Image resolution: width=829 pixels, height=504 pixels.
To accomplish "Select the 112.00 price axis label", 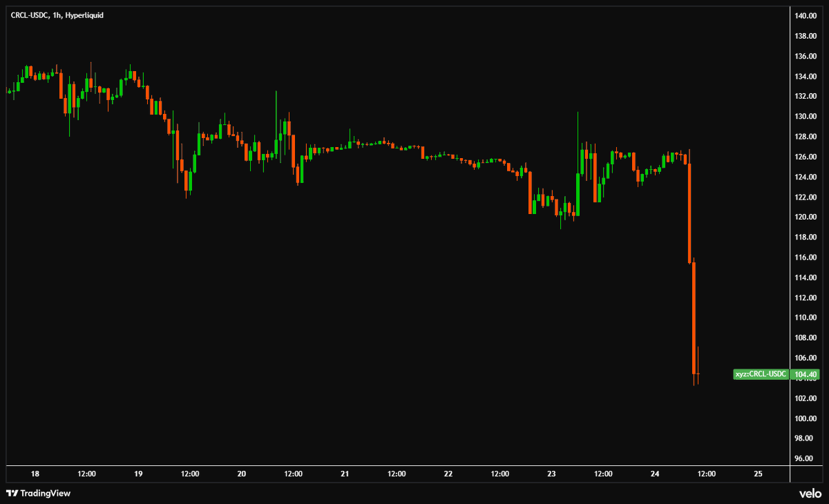I will coord(806,298).
